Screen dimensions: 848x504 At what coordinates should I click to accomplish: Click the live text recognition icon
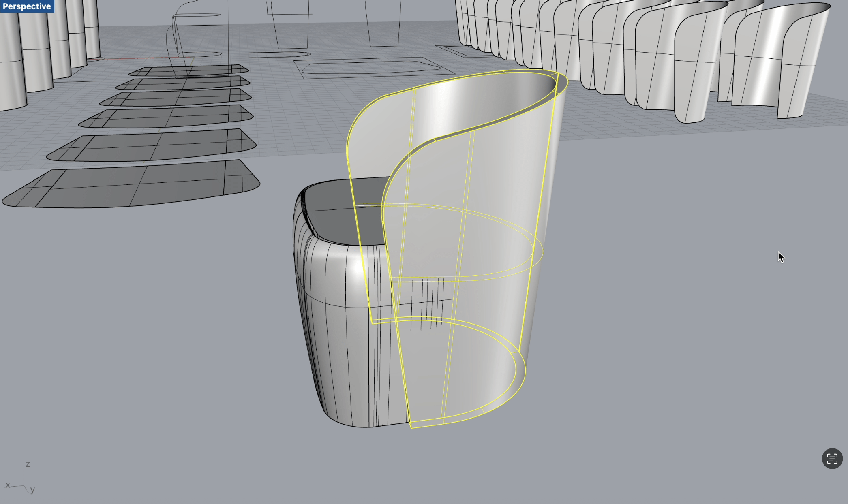832,459
